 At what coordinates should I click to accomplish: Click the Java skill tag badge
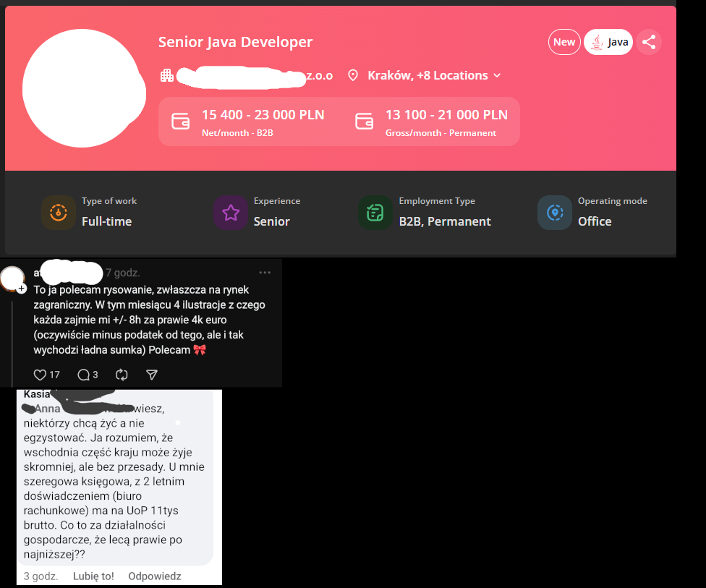(608, 42)
